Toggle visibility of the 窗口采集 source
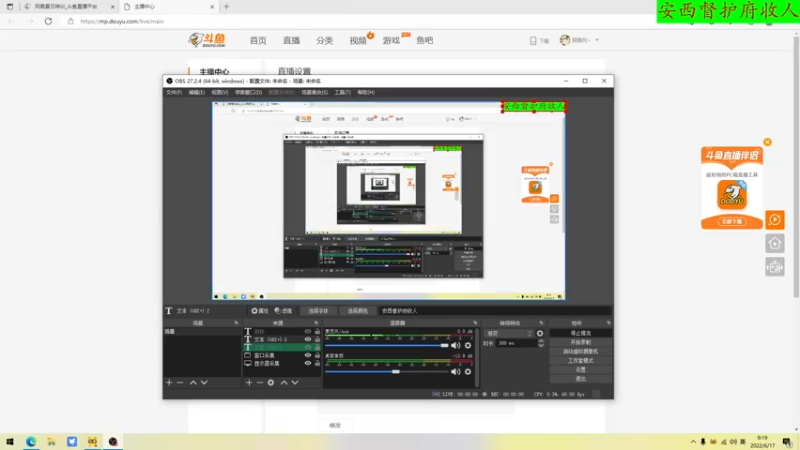Screen dimensions: 800x450 tap(308, 355)
